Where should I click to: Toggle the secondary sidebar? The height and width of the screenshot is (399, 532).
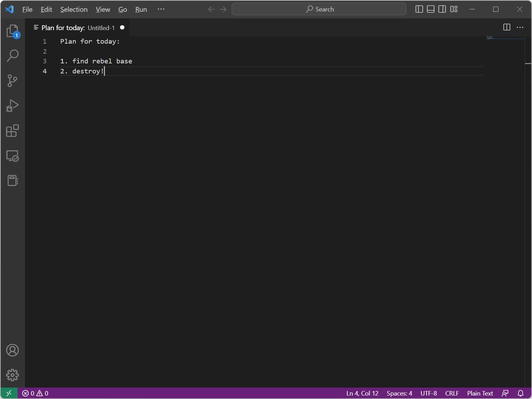[x=442, y=9]
